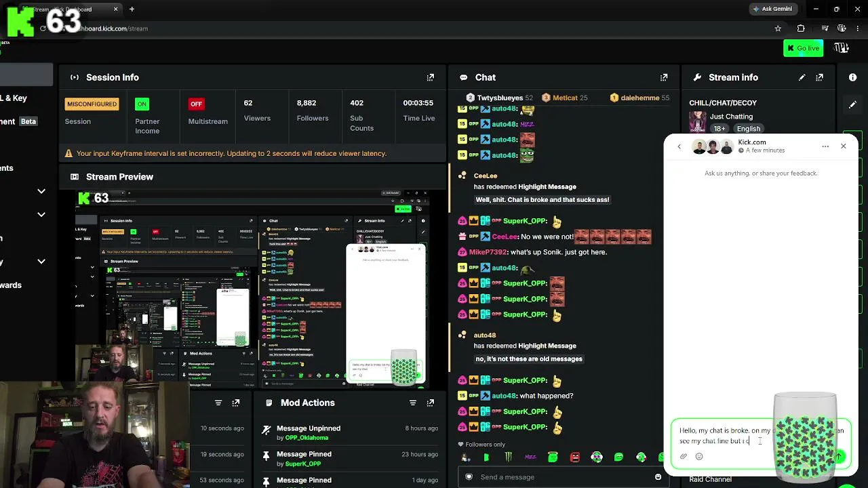The width and height of the screenshot is (868, 488).
Task: Click the 00:03:55 Time Live value
Action: click(x=418, y=103)
